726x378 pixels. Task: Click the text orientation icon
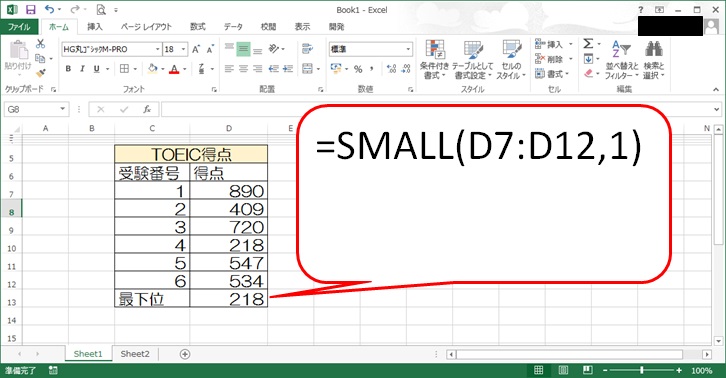point(274,49)
